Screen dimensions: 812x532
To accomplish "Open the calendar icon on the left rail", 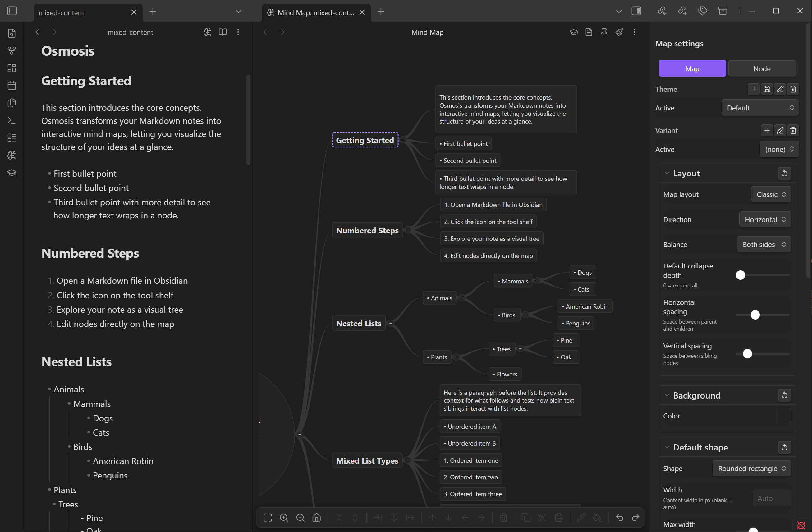I will pyautogui.click(x=11, y=85).
